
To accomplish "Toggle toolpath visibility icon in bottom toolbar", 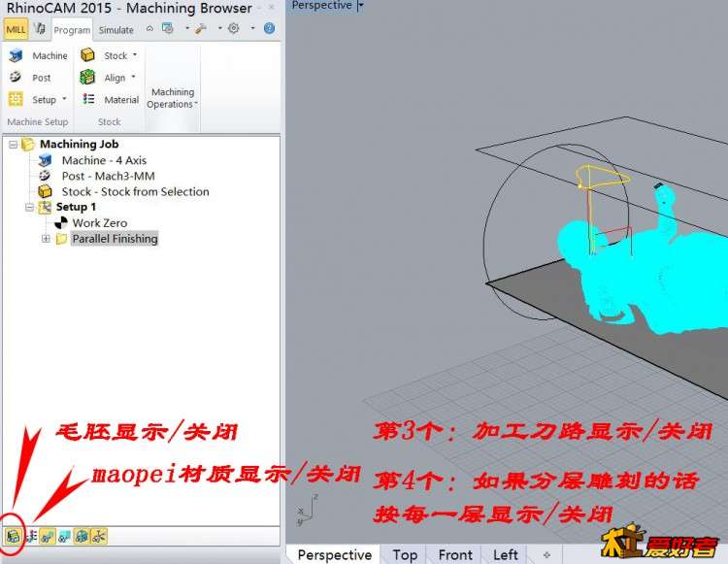I will tap(48, 537).
